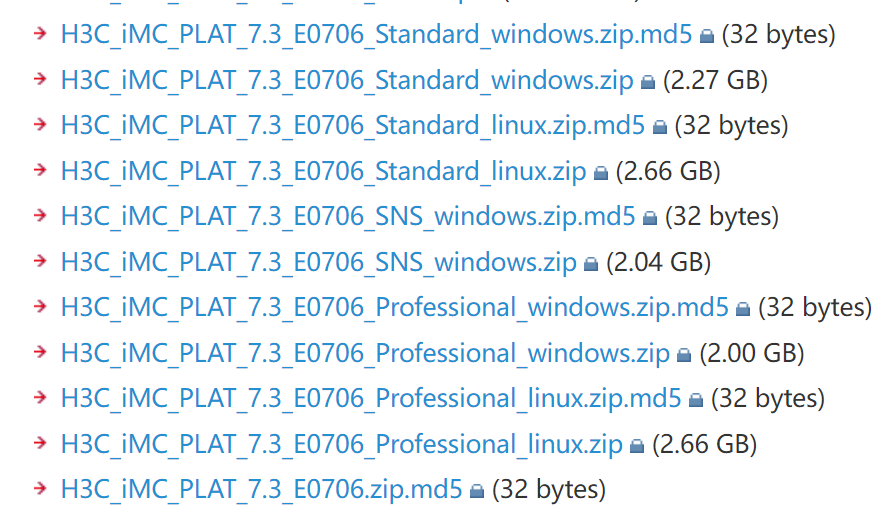Click lock icon next to Professional_windows.zip
The height and width of the screenshot is (509, 896).
point(684,356)
